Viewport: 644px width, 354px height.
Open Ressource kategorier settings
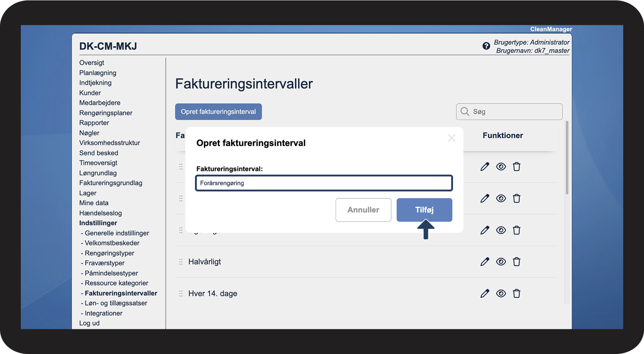117,283
